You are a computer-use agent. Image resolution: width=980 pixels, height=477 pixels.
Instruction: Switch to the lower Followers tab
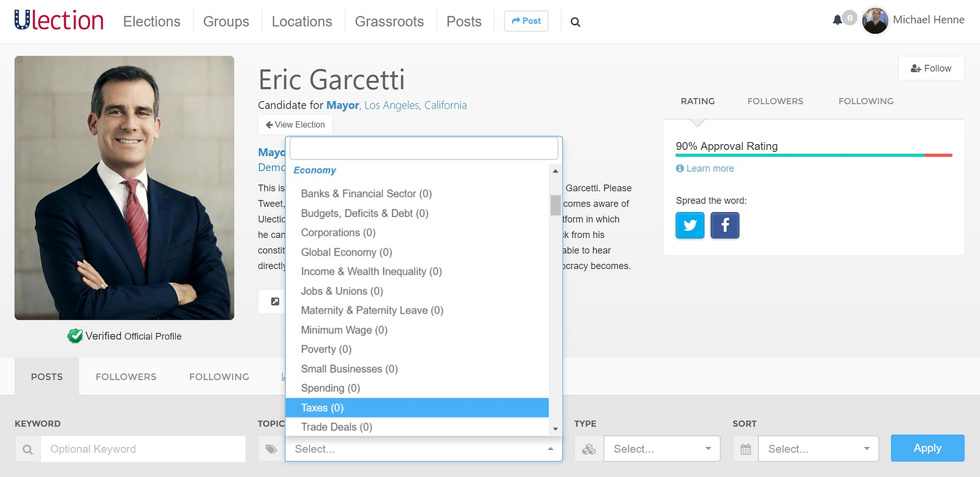(x=126, y=376)
